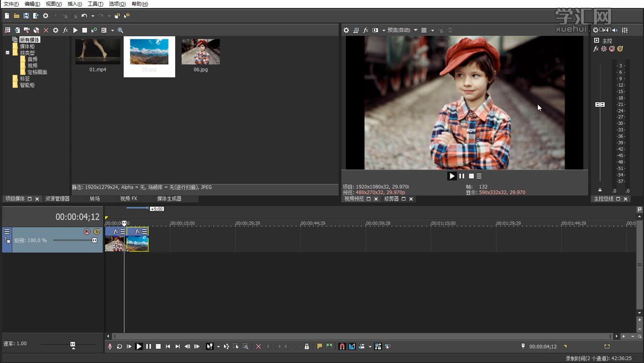Image resolution: width=644 pixels, height=363 pixels.
Task: Mute the master bus
Action: [x=612, y=49]
